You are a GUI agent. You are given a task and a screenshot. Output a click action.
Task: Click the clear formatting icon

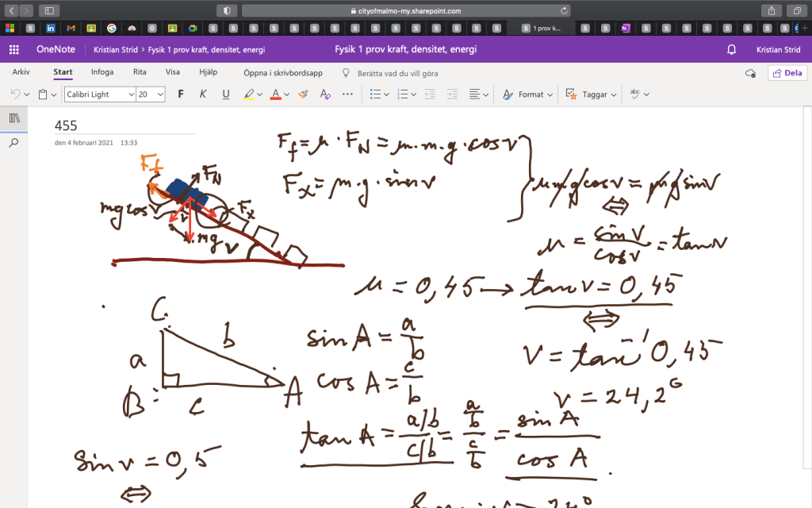(x=324, y=94)
